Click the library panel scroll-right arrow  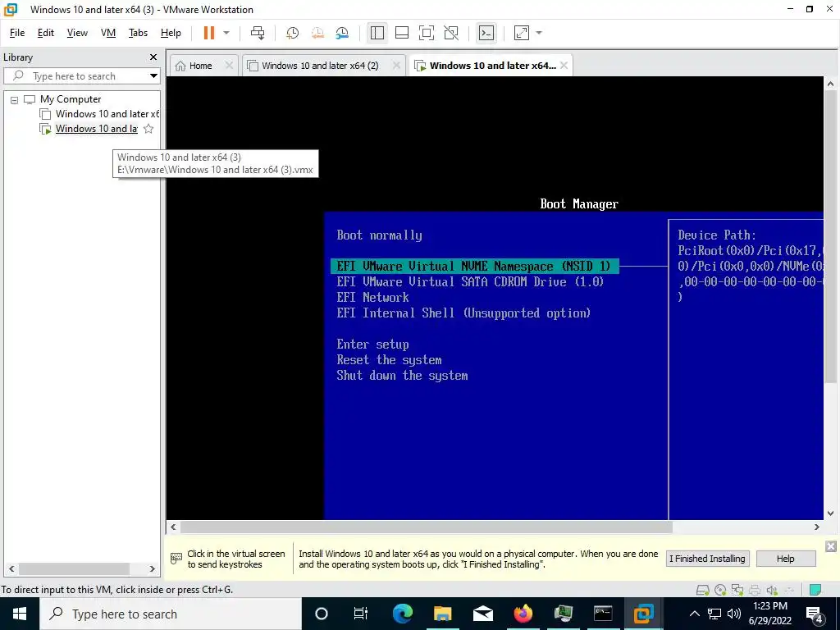[x=152, y=569]
